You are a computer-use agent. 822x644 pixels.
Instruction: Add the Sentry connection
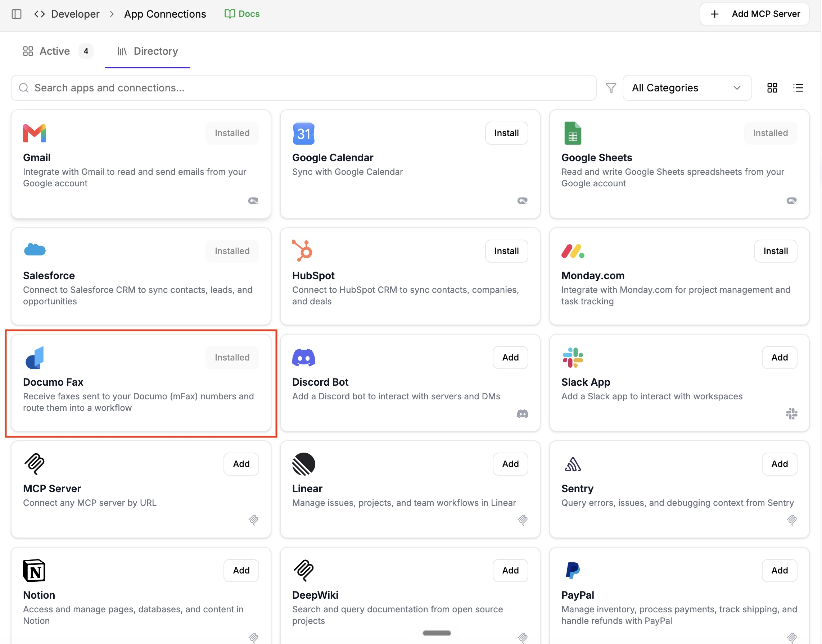(x=780, y=464)
